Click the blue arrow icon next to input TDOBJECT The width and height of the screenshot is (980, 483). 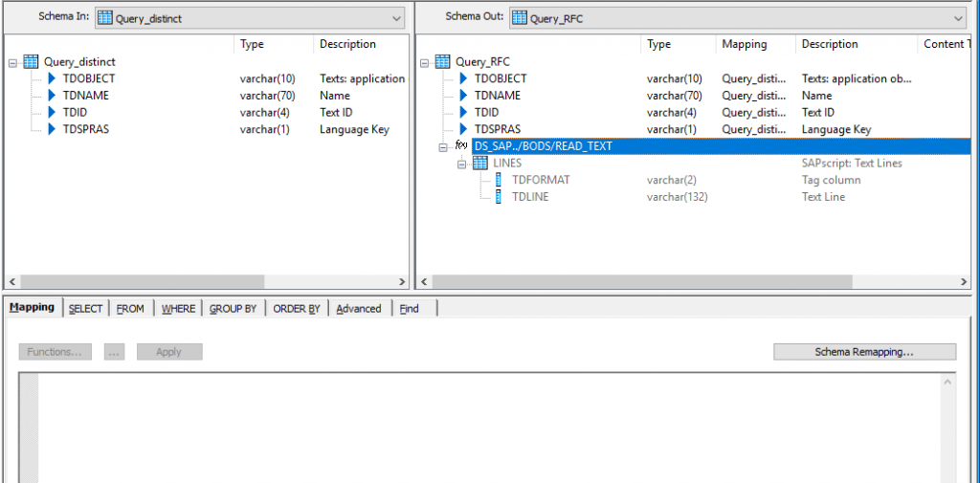[x=52, y=78]
